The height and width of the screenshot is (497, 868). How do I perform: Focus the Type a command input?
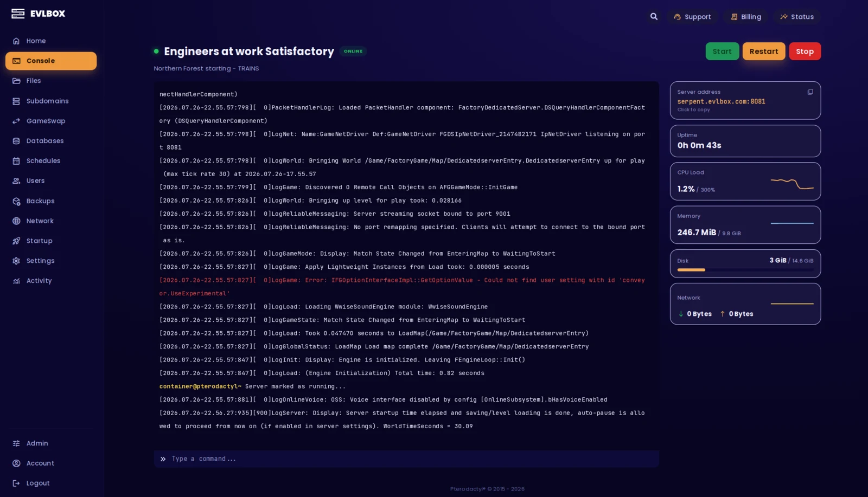[x=406, y=459]
